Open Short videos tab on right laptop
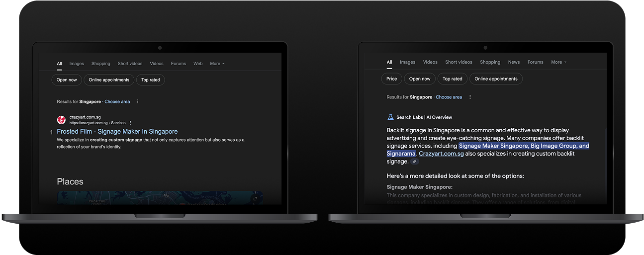Image resolution: width=644 pixels, height=255 pixels. (x=459, y=62)
